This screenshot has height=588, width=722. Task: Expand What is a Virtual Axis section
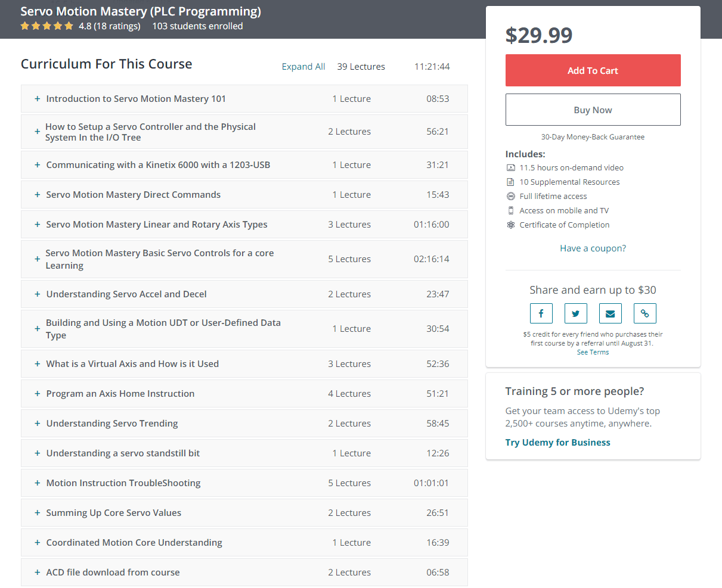(x=244, y=364)
